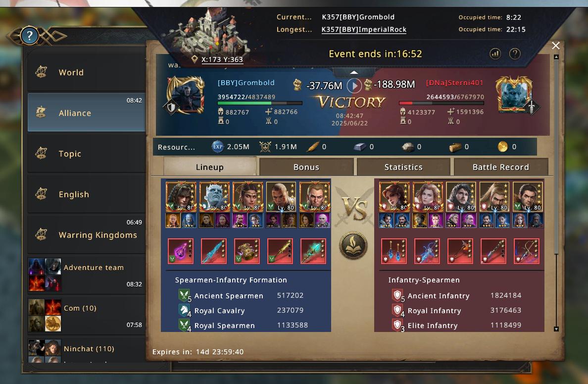Click the event help question icon
Viewport: 588px width, 384px height.
515,54
